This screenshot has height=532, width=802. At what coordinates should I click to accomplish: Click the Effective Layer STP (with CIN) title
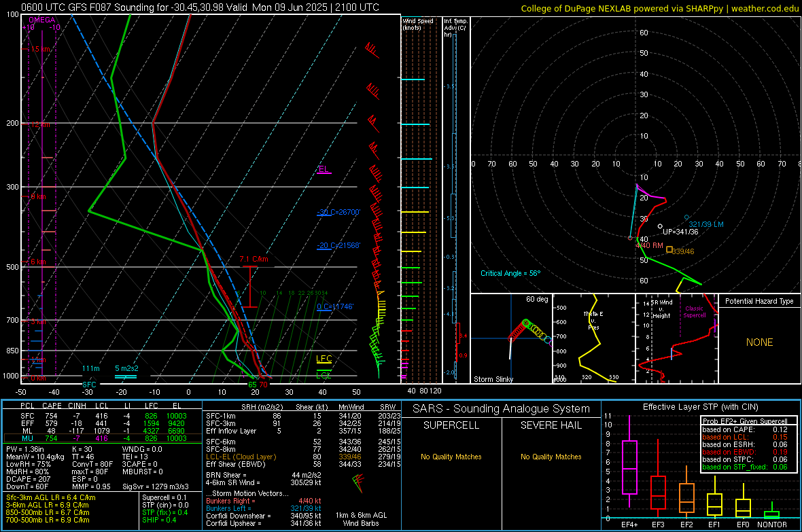point(700,407)
